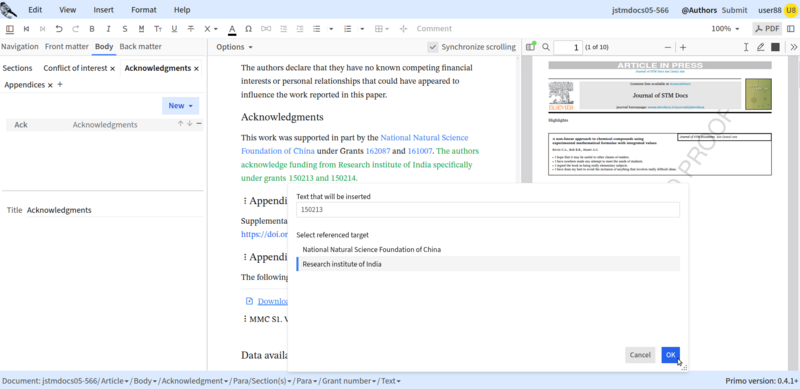This screenshot has width=800, height=389.
Task: Apply Bold formatting
Action: click(x=92, y=29)
